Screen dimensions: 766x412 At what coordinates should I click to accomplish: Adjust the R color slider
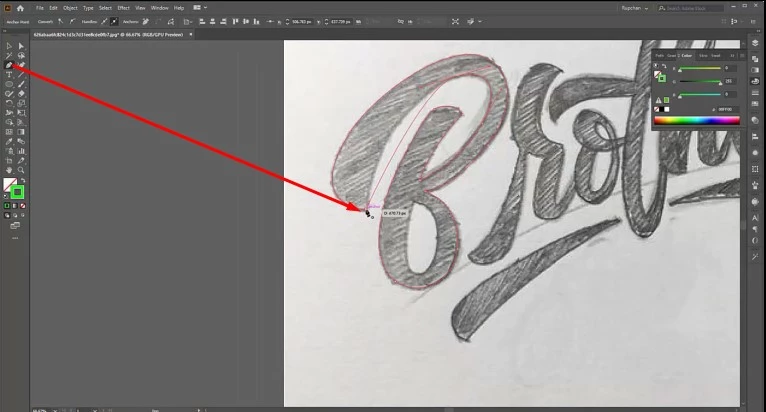(700, 68)
